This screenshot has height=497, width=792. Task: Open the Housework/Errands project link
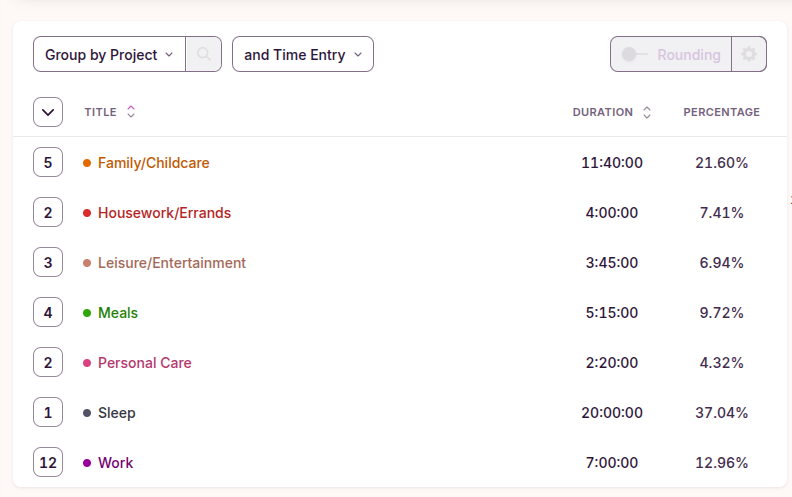point(164,212)
